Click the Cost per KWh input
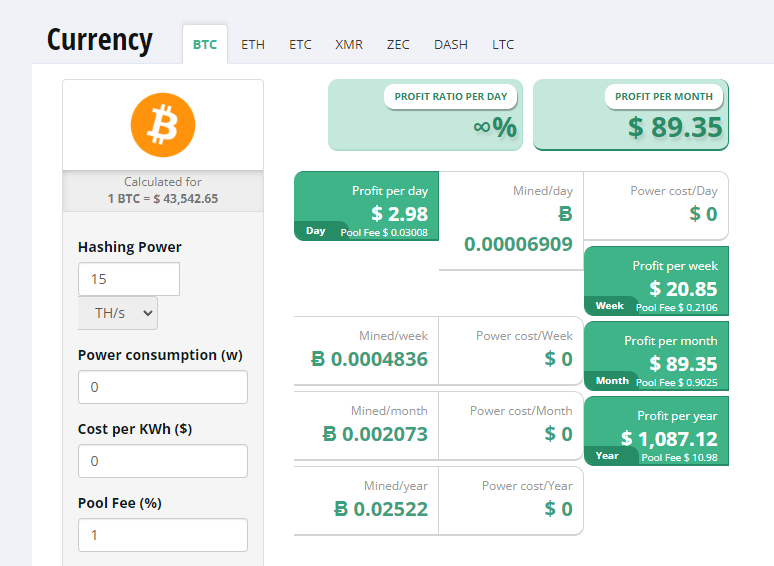Image resolution: width=774 pixels, height=566 pixels. pyautogui.click(x=162, y=461)
